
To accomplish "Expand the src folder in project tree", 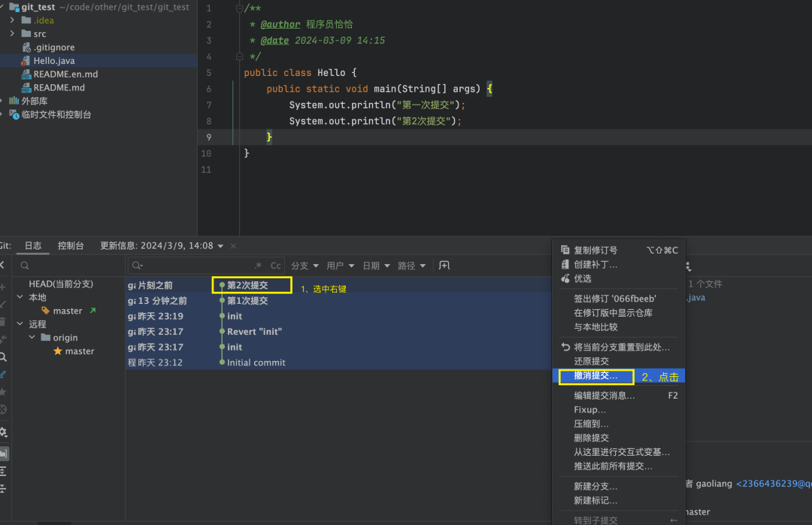I will (x=13, y=34).
